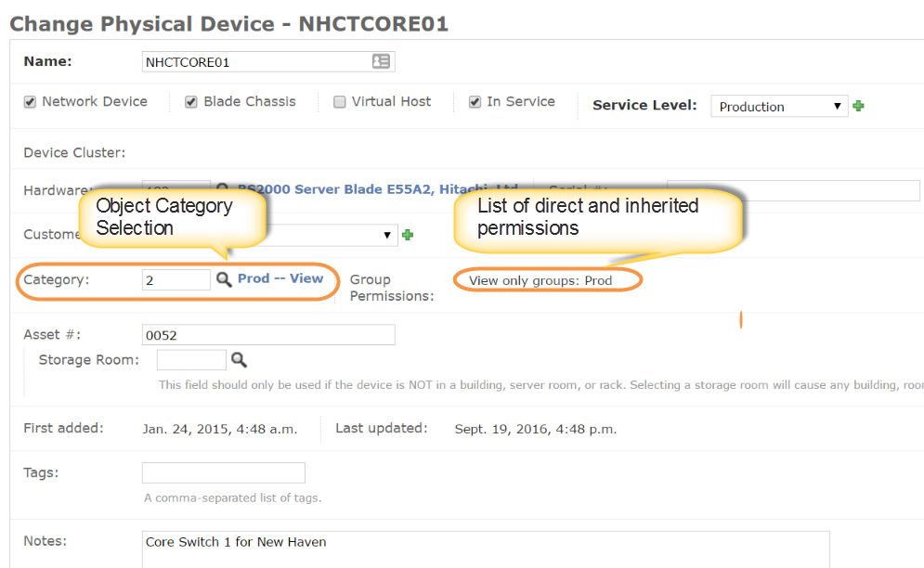Screen dimensions: 924x568
Task: Select the Category number input box
Action: pos(176,279)
